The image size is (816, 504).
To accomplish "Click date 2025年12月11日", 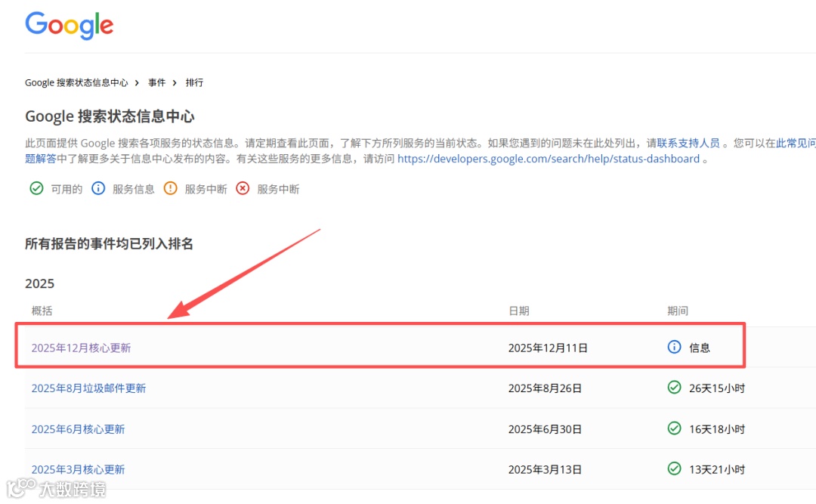I will (548, 348).
